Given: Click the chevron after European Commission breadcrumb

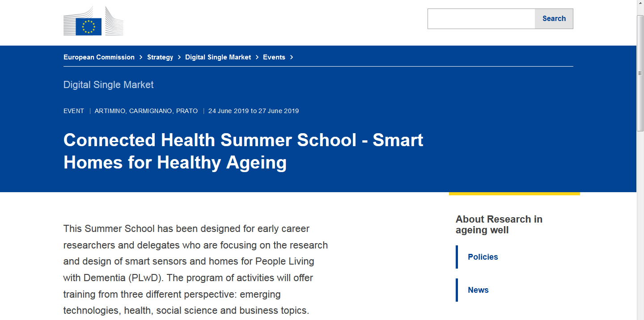Looking at the screenshot, I should coord(141,57).
